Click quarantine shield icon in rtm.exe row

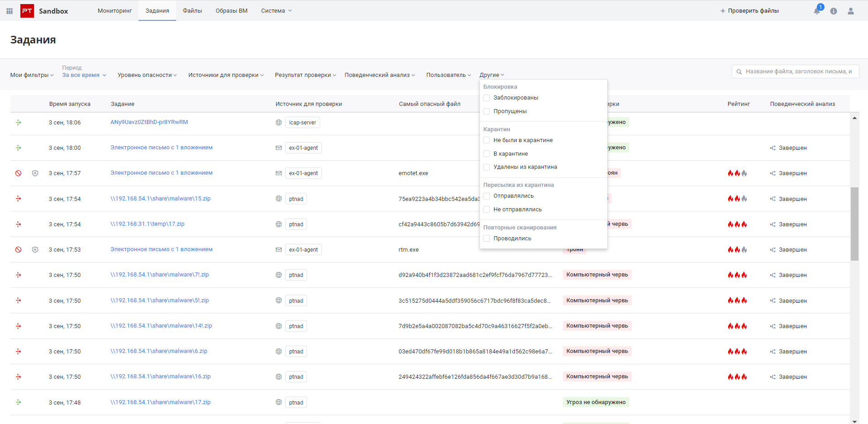coord(35,250)
